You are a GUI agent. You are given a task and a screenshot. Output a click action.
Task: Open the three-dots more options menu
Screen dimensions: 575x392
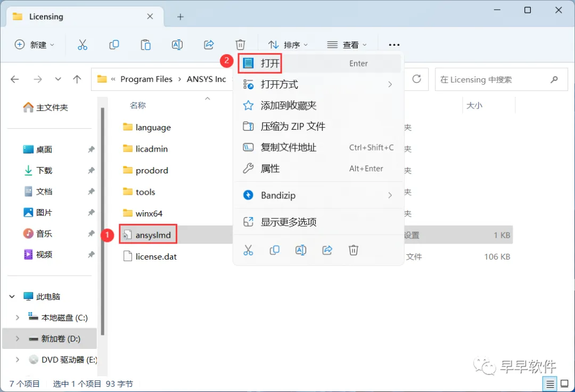coord(394,45)
